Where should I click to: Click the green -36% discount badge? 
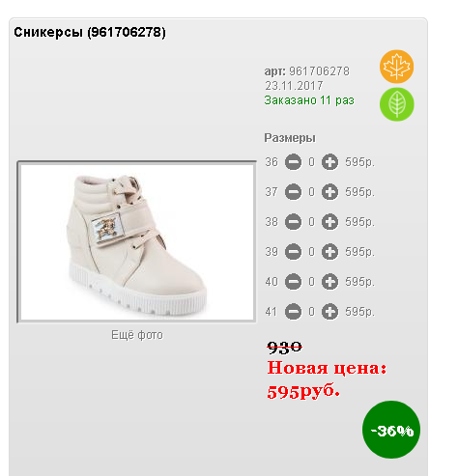[391, 430]
